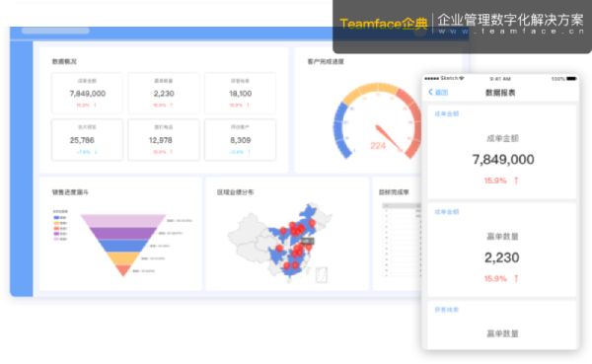
Task: Tap the red up arrow in the phone's 2,230 card
Action: (x=516, y=278)
